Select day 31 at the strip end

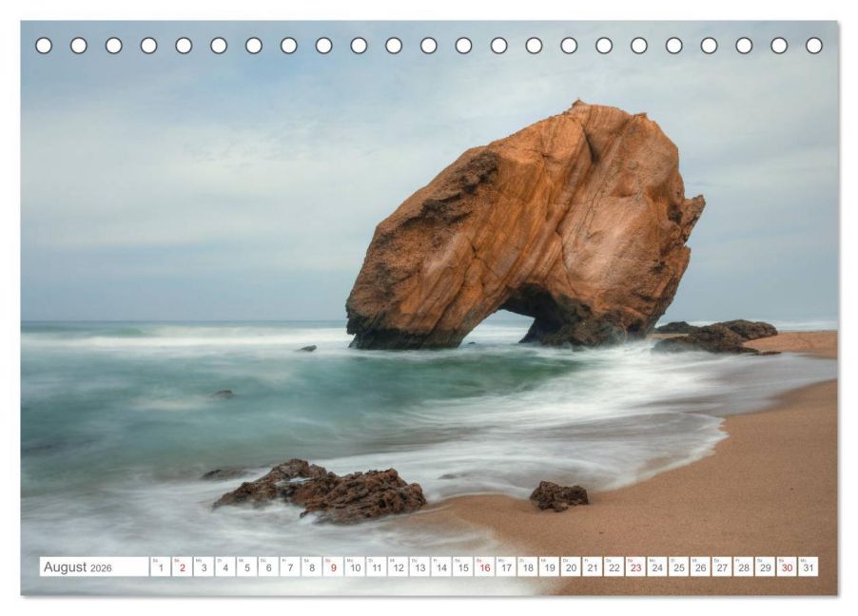tap(808, 568)
